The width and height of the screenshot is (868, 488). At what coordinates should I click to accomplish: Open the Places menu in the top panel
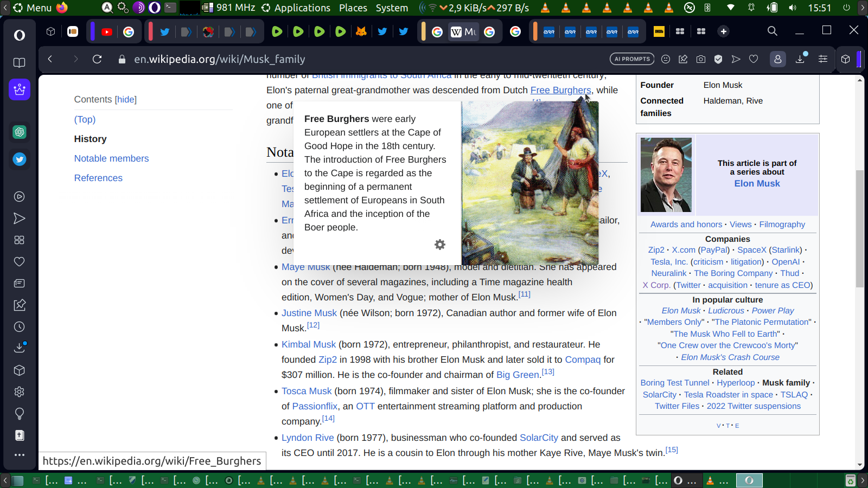[353, 8]
